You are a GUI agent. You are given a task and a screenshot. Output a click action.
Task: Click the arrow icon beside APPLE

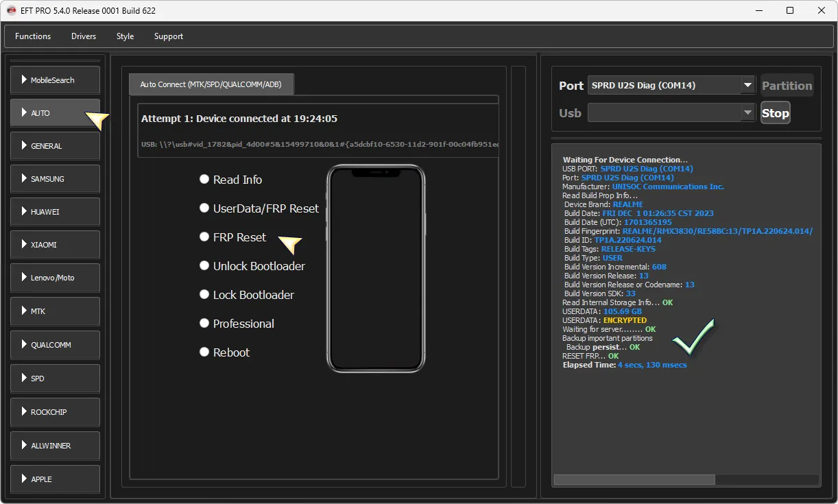click(24, 479)
